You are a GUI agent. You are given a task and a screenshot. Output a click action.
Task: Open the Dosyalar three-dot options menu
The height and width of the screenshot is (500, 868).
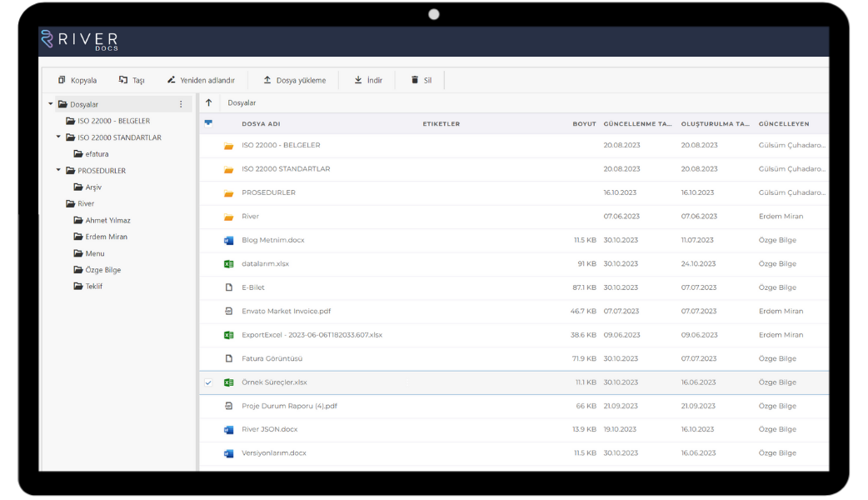181,104
